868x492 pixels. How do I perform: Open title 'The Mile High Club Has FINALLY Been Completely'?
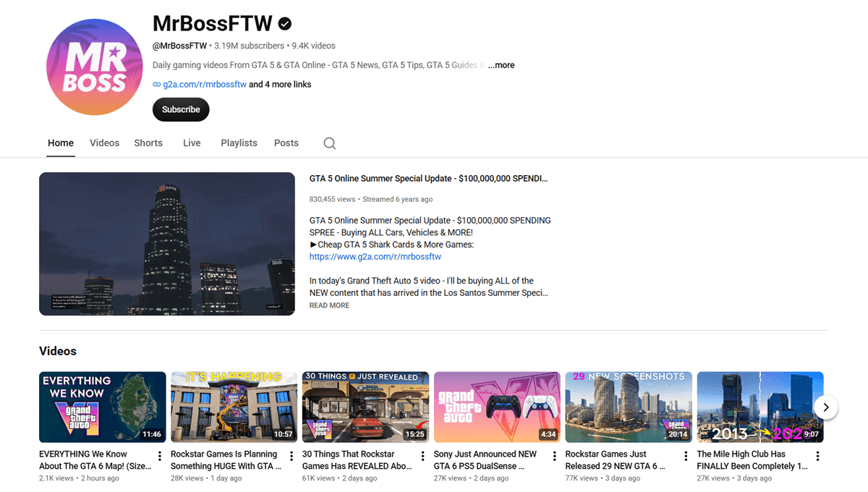[x=752, y=460]
